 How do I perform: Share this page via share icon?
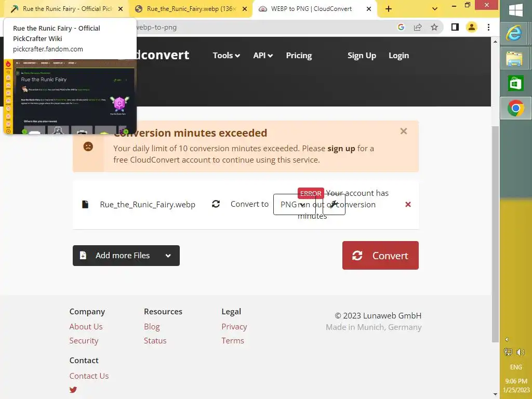pyautogui.click(x=418, y=27)
